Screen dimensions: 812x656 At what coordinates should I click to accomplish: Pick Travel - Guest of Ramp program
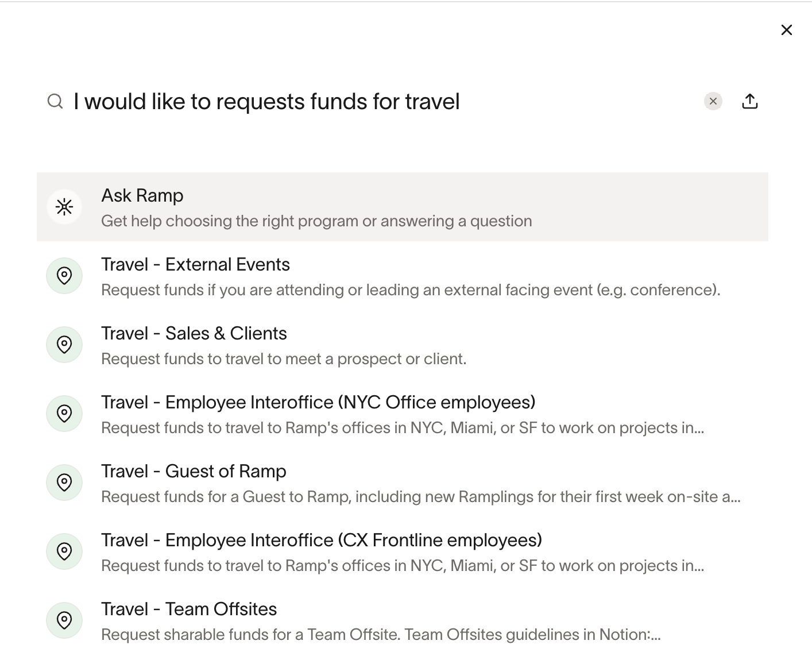194,472
